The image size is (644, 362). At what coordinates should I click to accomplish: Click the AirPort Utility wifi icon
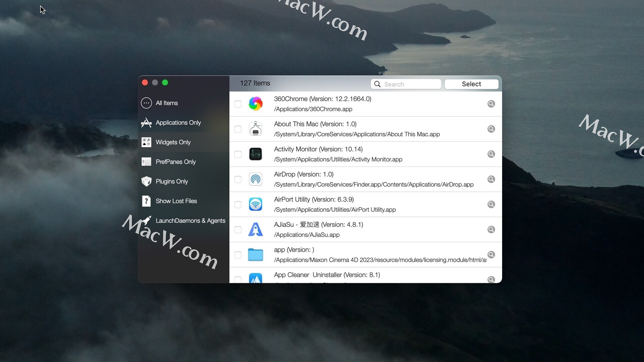coord(256,204)
